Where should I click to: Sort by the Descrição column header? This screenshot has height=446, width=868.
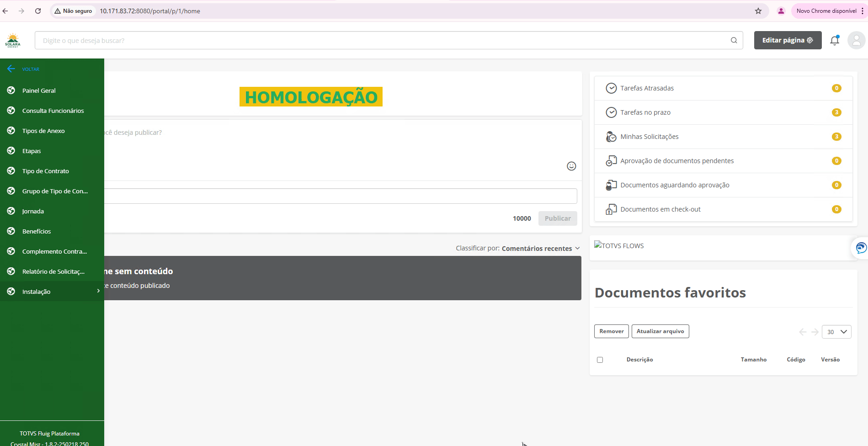639,360
